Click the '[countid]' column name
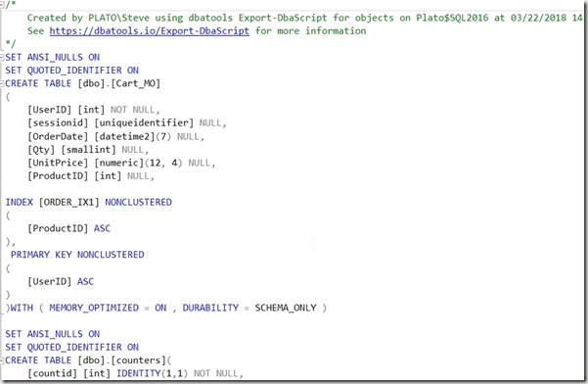The width and height of the screenshot is (588, 384). coord(53,373)
